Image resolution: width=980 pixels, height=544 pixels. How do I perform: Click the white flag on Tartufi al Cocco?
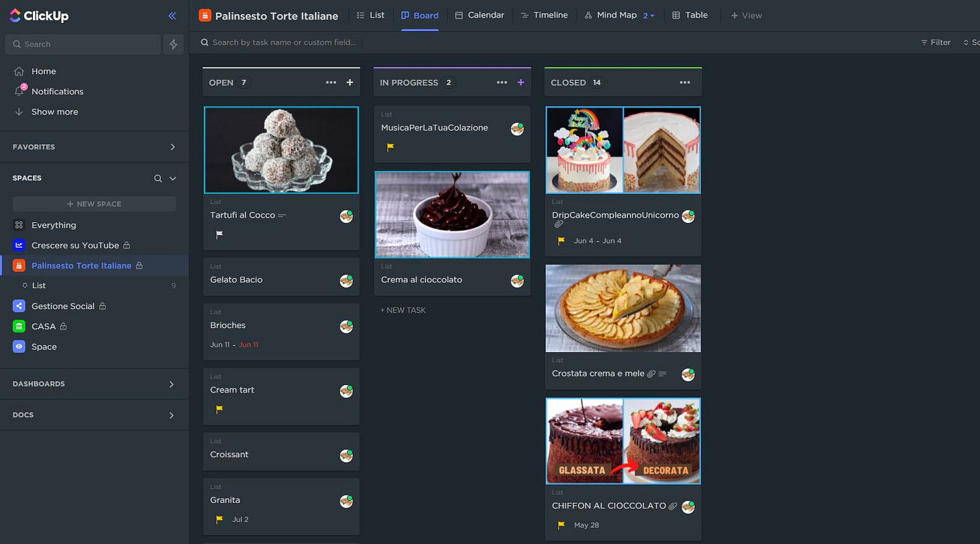pos(219,235)
